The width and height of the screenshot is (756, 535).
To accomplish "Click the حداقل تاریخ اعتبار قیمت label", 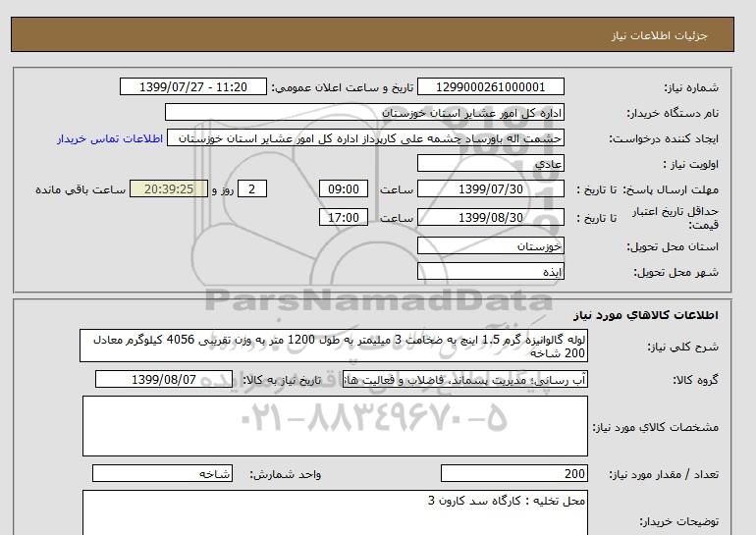I will (x=675, y=218).
